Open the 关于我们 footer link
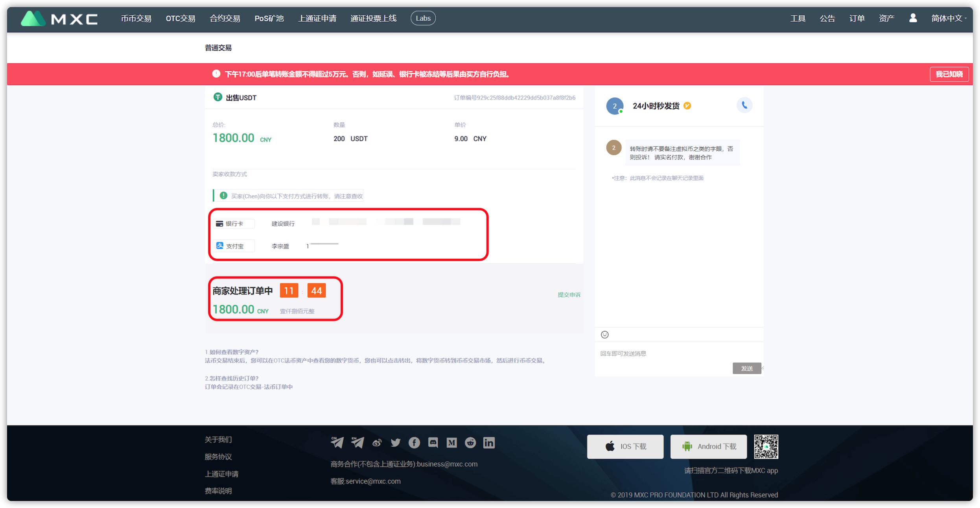The image size is (980, 508). pyautogui.click(x=218, y=439)
